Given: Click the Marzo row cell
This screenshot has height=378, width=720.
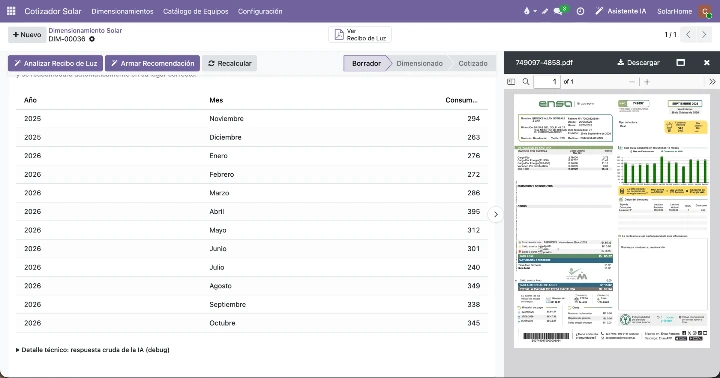Looking at the screenshot, I should [x=219, y=193].
